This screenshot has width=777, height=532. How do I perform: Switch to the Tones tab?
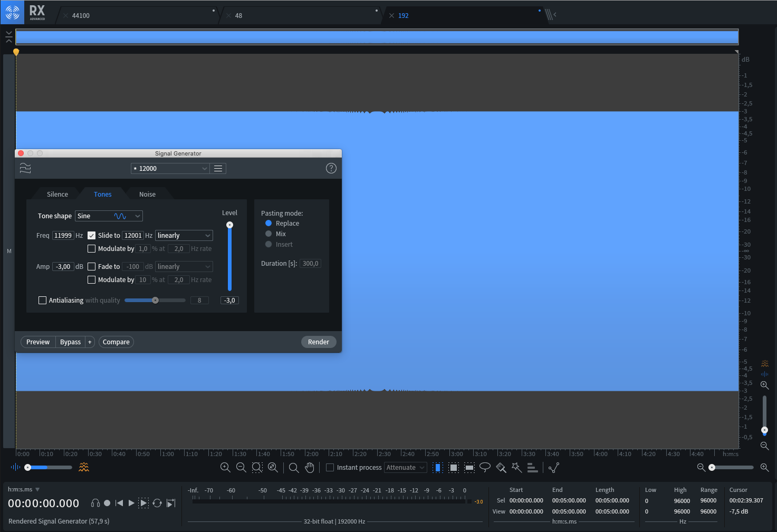tap(103, 195)
